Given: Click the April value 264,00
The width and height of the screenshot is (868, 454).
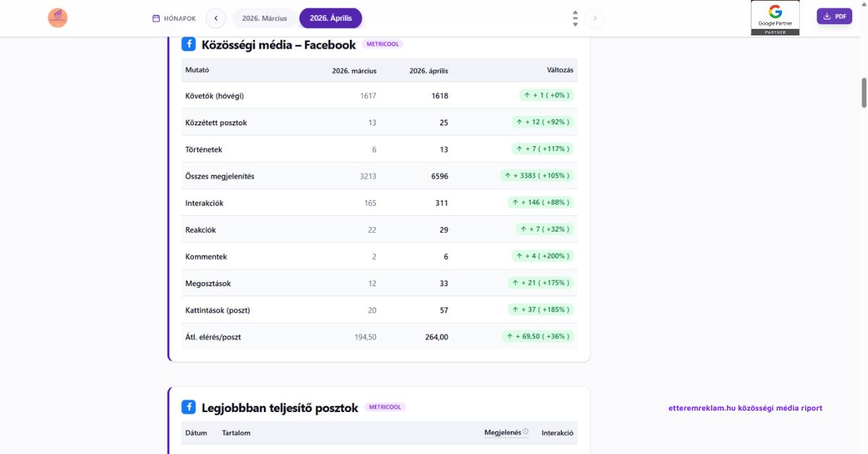Looking at the screenshot, I should pos(436,337).
